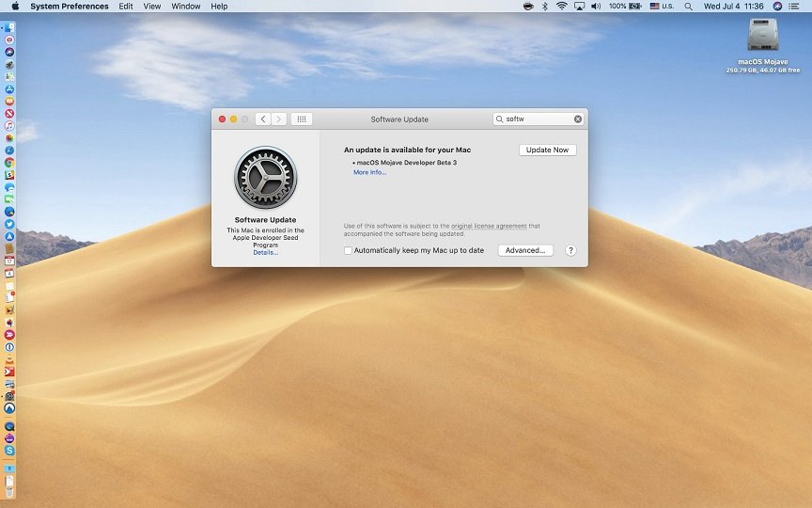Open Spotlight search magnifier in menu bar

point(689,7)
